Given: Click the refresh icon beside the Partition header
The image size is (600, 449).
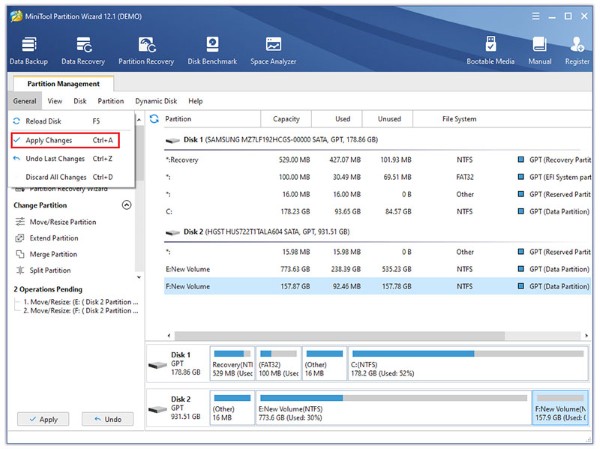Looking at the screenshot, I should pyautogui.click(x=154, y=119).
